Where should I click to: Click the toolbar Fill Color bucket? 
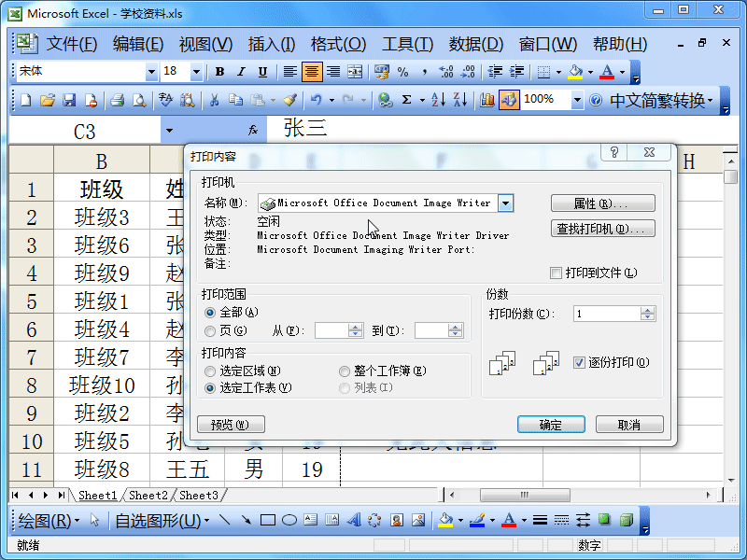[575, 72]
